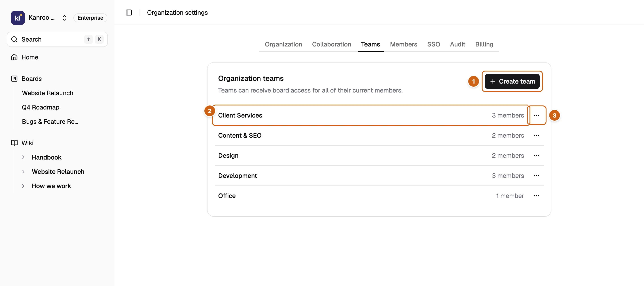Viewport: 644px width, 286px height.
Task: Click the Wiki book icon
Action: (x=14, y=143)
